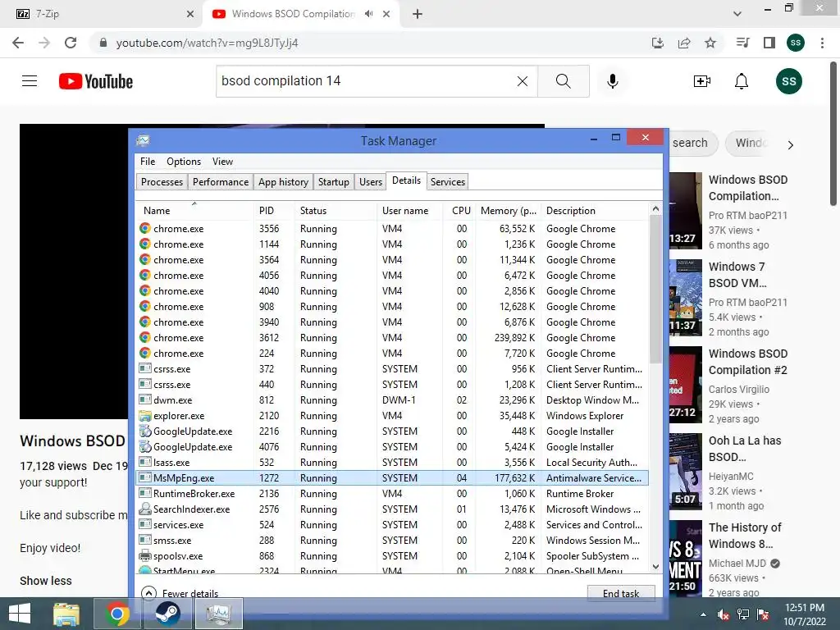This screenshot has width=840, height=630.
Task: Sort by Memory column header
Action: click(508, 211)
